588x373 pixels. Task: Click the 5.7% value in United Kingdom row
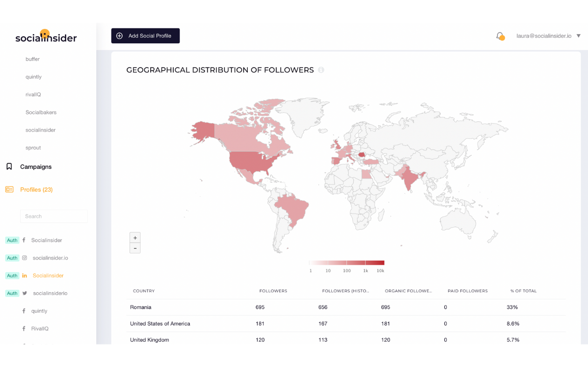pos(513,340)
